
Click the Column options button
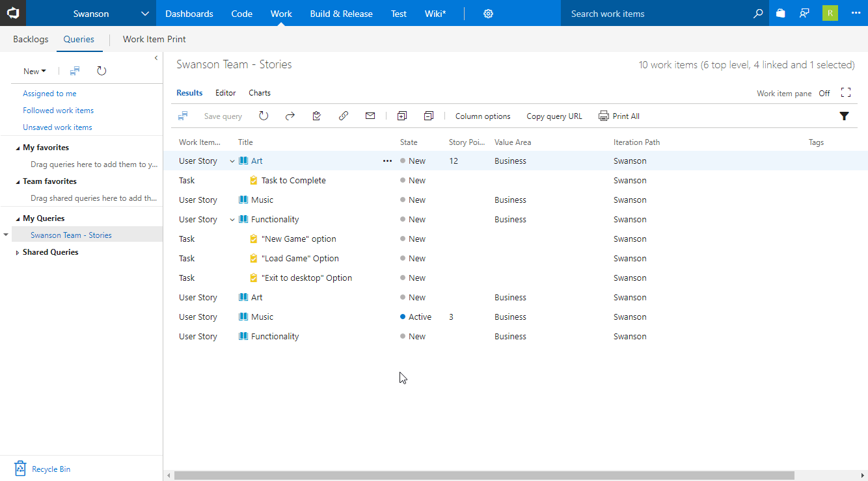[x=482, y=116]
